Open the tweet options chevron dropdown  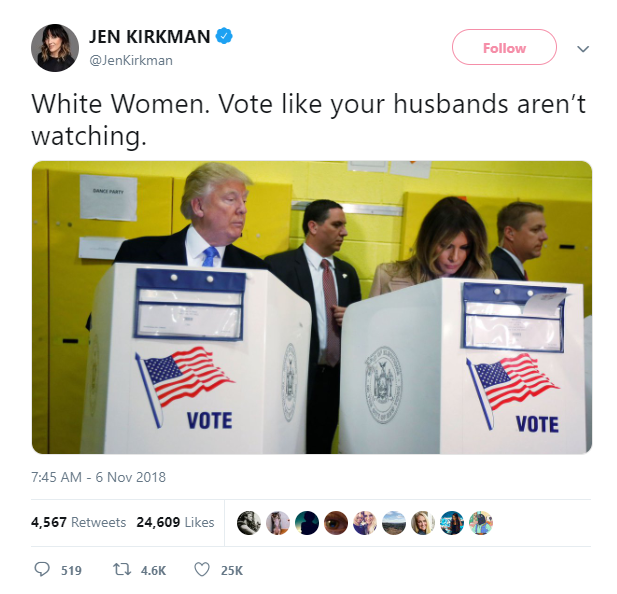click(x=583, y=49)
